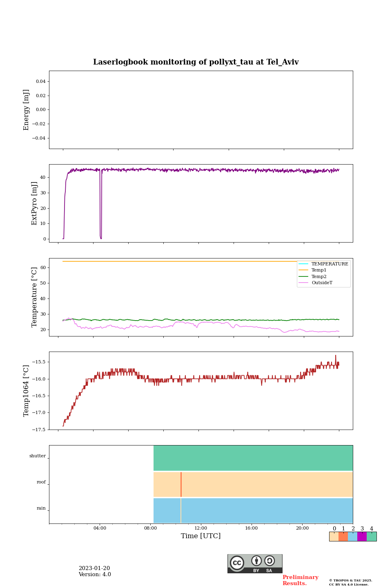Viewport: 392px width, 588px height.
Task: Click the 0.04 tick on the Energy axis
Action: 40,81
